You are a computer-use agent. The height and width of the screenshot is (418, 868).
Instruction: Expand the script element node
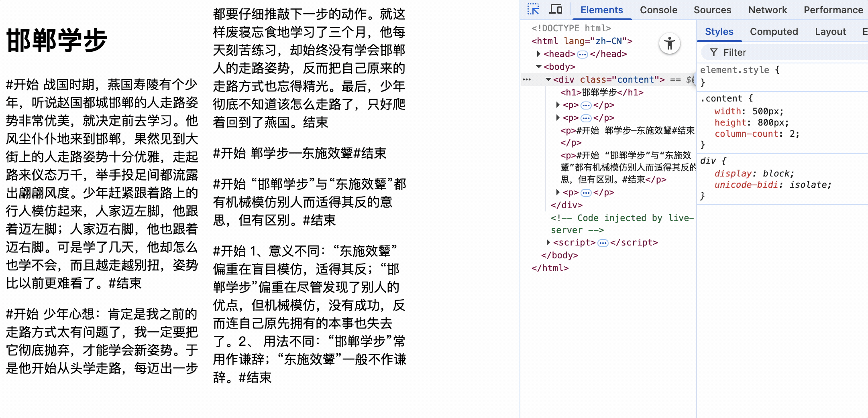click(548, 242)
